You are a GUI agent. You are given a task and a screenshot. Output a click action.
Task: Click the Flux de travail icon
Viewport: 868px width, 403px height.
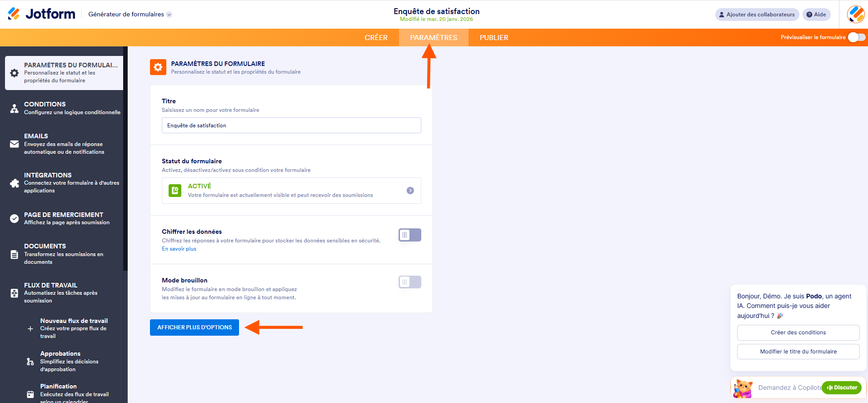point(15,293)
